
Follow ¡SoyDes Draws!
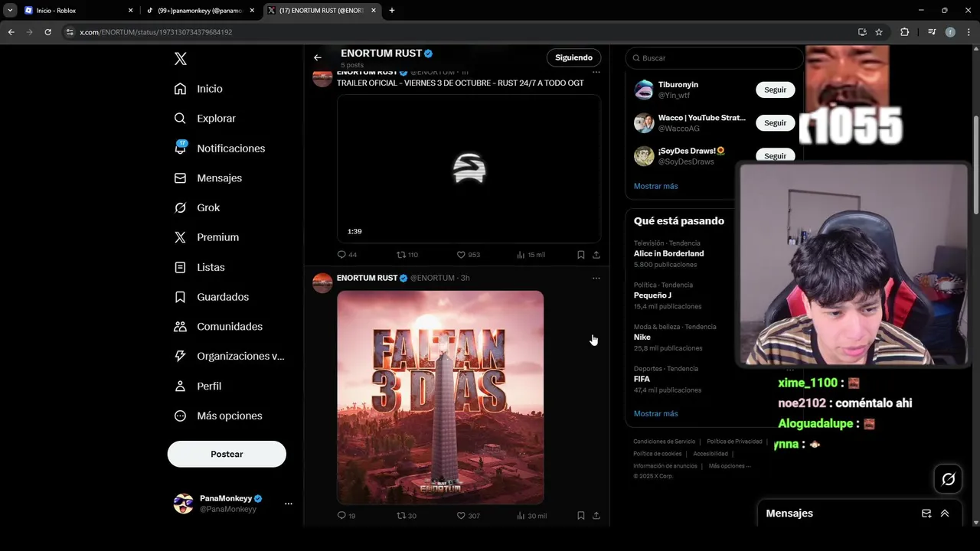tap(775, 155)
